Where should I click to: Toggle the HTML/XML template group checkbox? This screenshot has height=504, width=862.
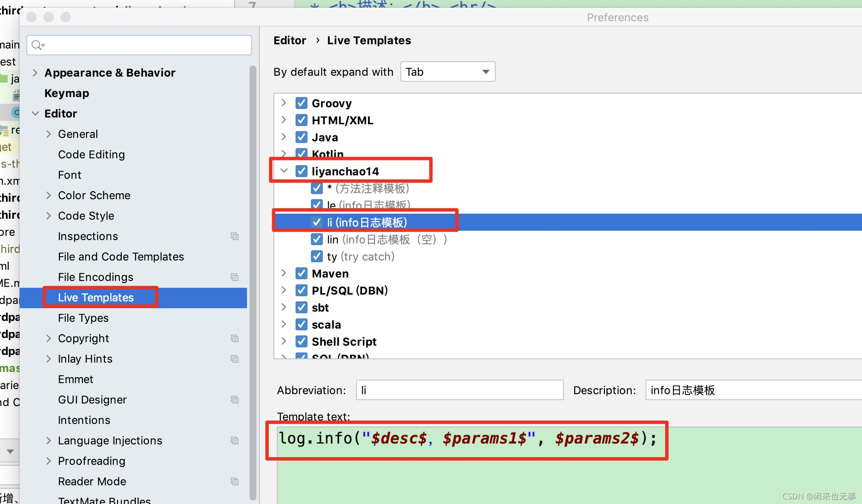pos(302,120)
